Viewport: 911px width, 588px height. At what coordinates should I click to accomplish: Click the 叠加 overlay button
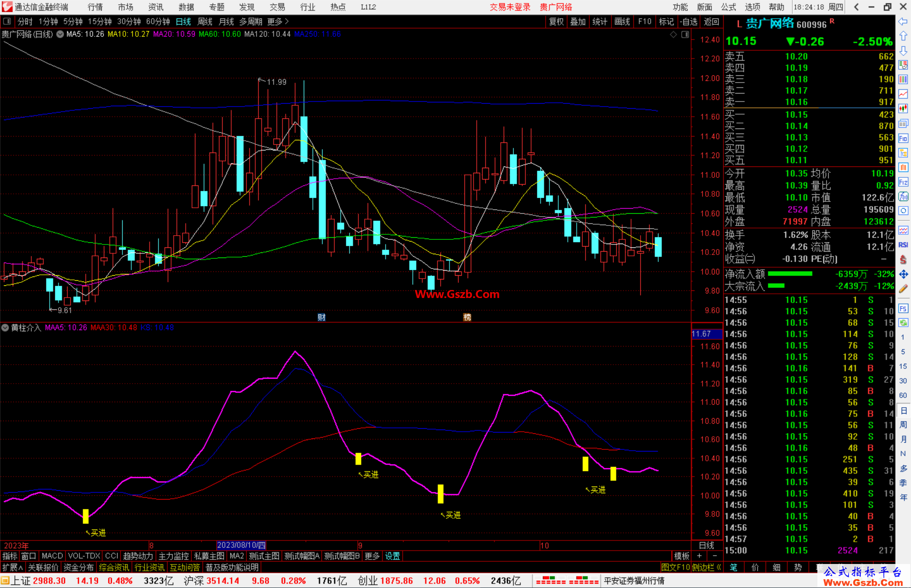(578, 21)
